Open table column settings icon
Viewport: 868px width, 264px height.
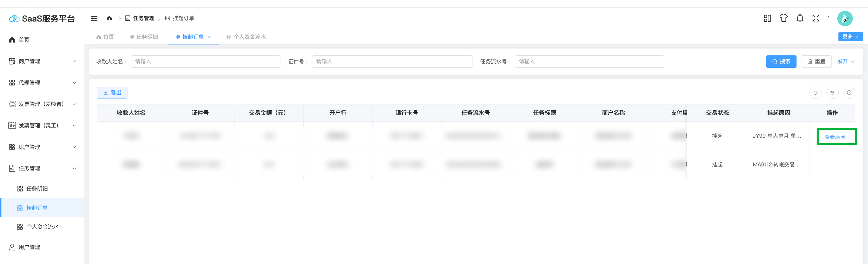pos(832,93)
